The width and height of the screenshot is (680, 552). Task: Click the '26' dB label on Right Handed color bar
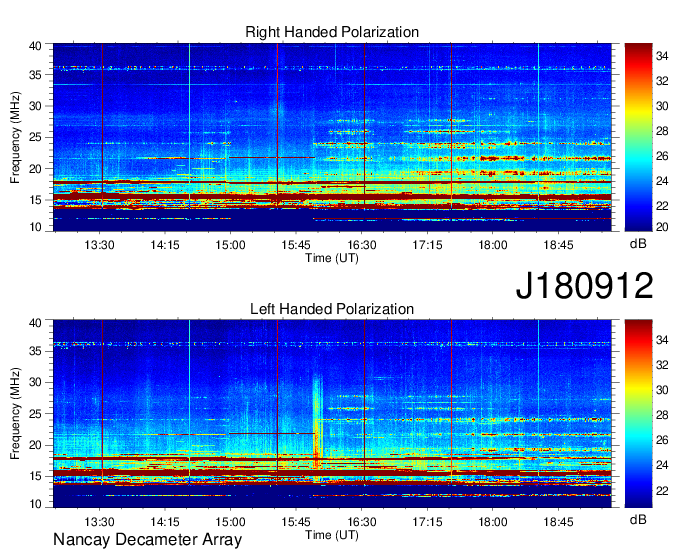[662, 156]
